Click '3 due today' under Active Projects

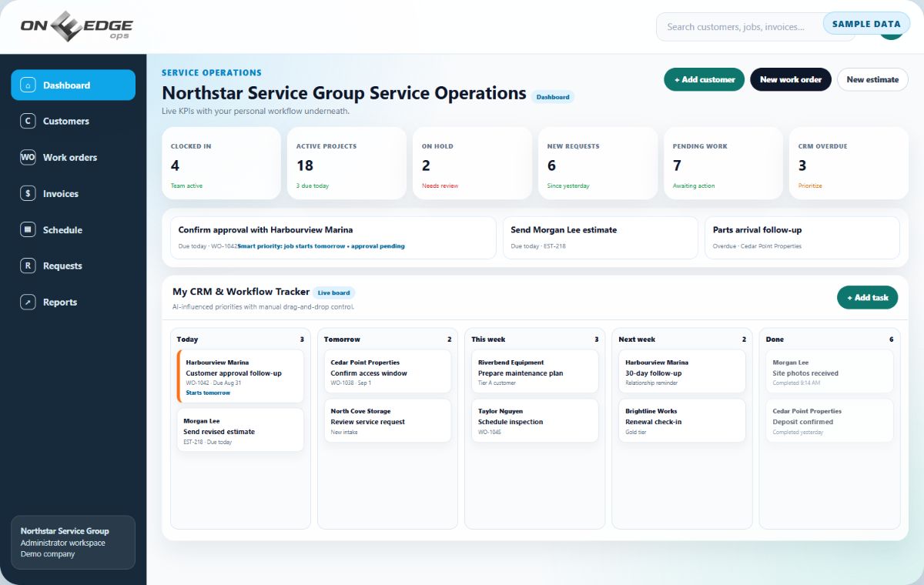point(313,186)
